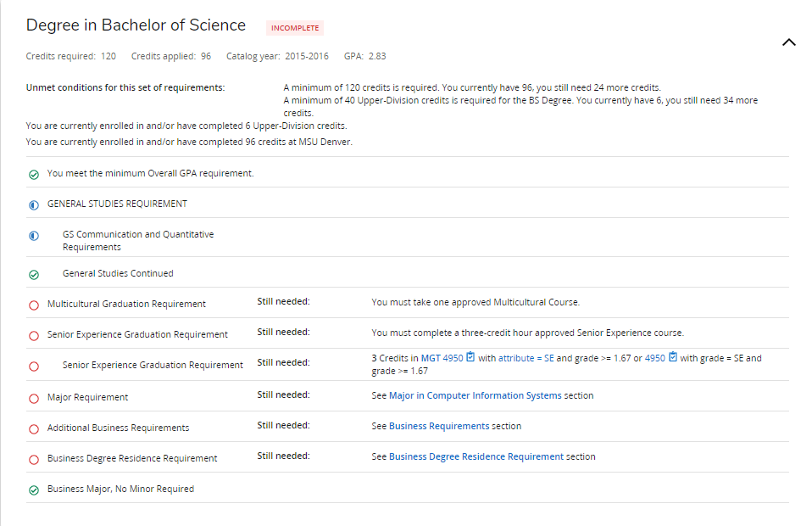Screen dimensions: 812x526
Task: Click the green check icon beside Overall GPA requirement
Action: pyautogui.click(x=34, y=175)
